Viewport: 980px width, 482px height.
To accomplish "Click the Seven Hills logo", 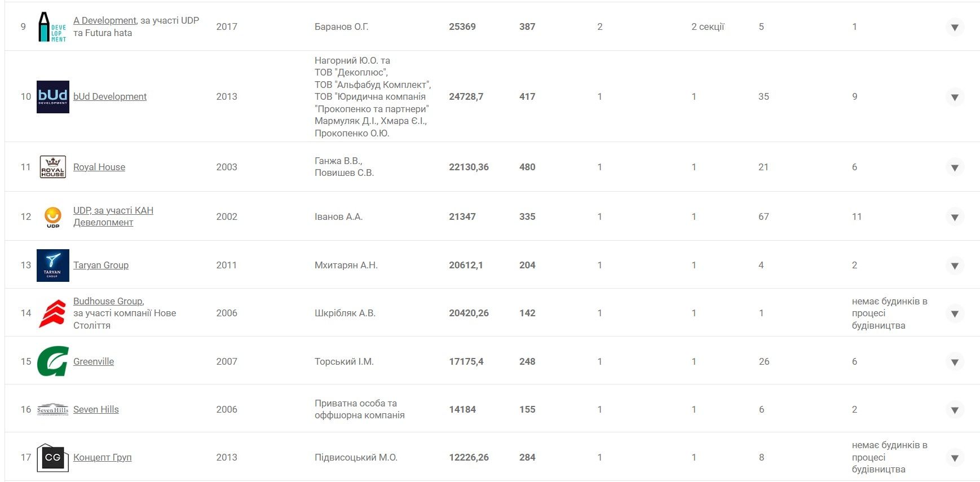I will point(53,410).
